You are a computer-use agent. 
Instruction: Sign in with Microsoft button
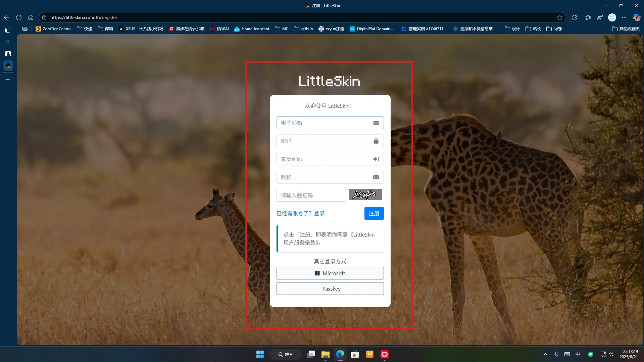tap(330, 273)
